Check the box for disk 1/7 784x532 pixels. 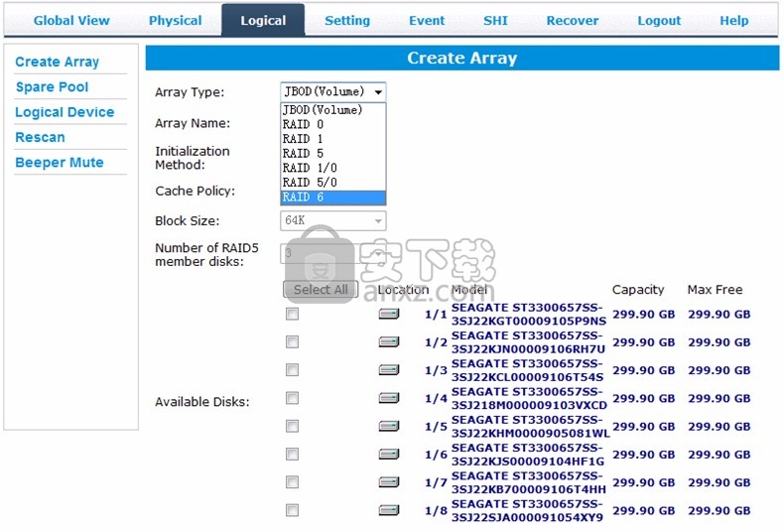292,482
